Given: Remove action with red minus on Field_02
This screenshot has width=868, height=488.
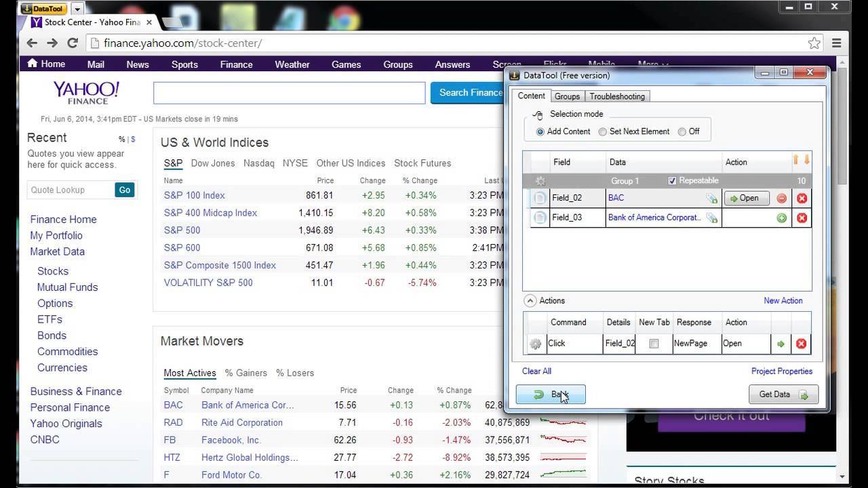Looking at the screenshot, I should 782,199.
